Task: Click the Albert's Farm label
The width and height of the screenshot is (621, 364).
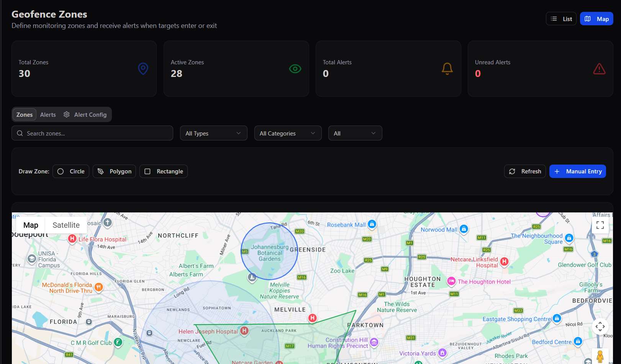Action: tap(196, 266)
